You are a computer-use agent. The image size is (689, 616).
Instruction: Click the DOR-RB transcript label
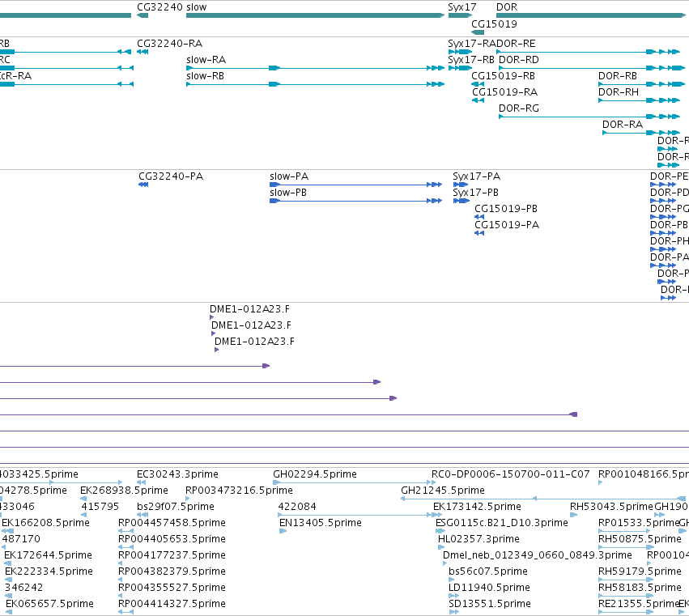pyautogui.click(x=618, y=76)
